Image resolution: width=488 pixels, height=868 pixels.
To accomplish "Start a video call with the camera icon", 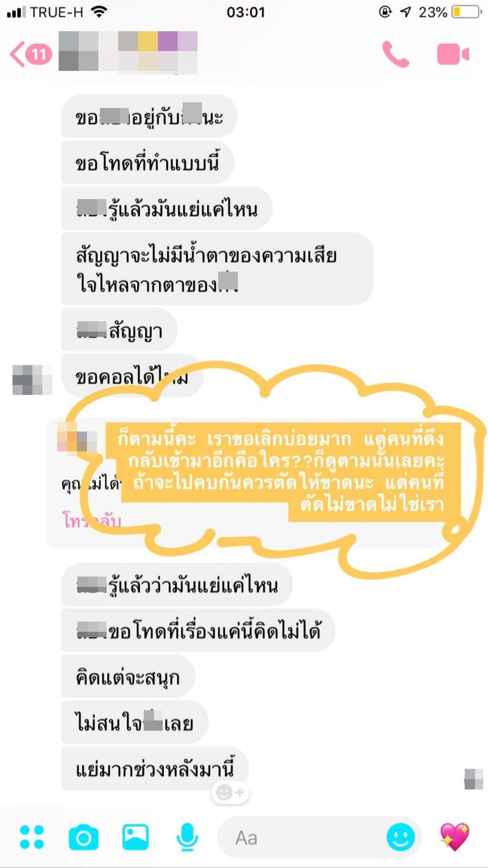I will click(453, 54).
